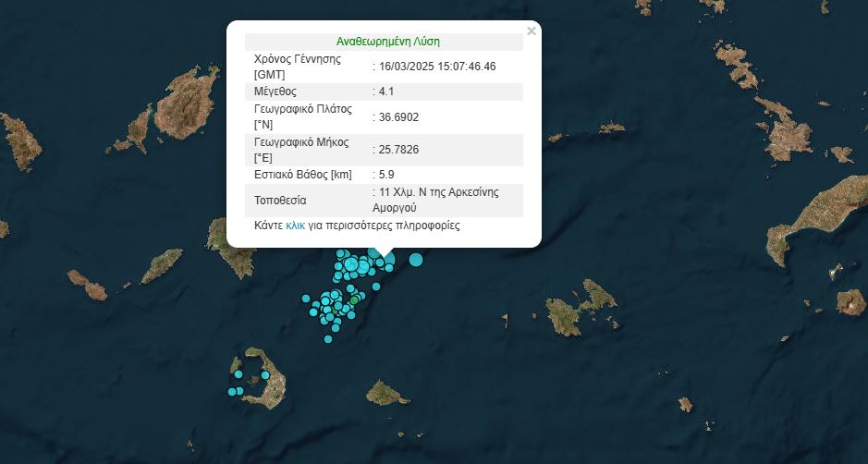Viewport: 868px width, 464px height.
Task: Click the single marker between the two clusters
Action: pos(376,287)
